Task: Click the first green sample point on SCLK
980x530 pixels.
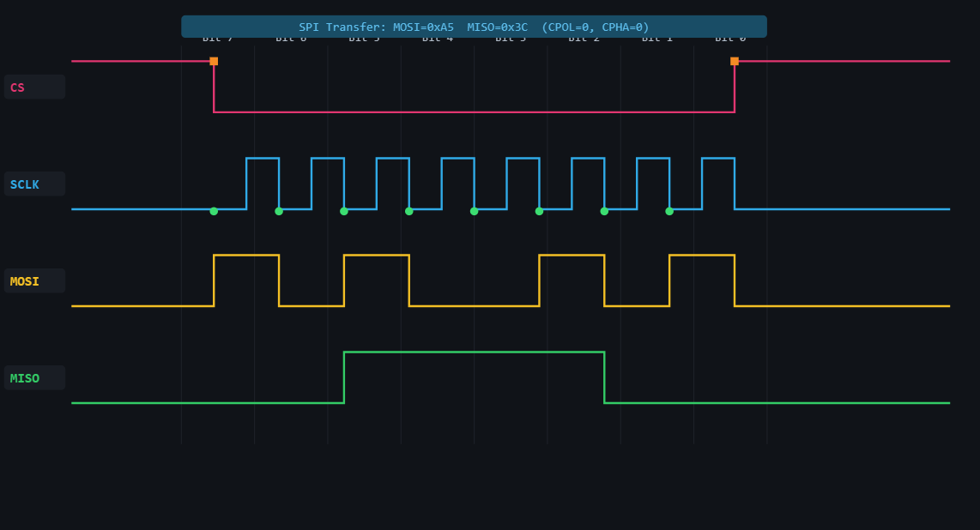Action: (x=214, y=210)
